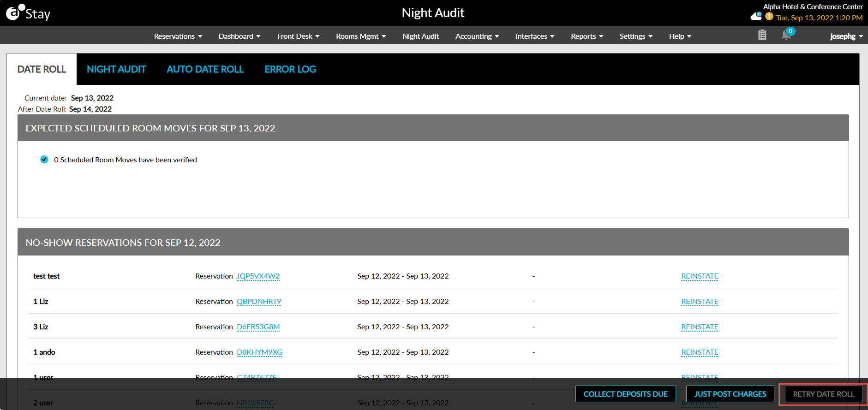Expand the Rooms Mgmt menu
The image size is (868, 410).
tap(361, 36)
